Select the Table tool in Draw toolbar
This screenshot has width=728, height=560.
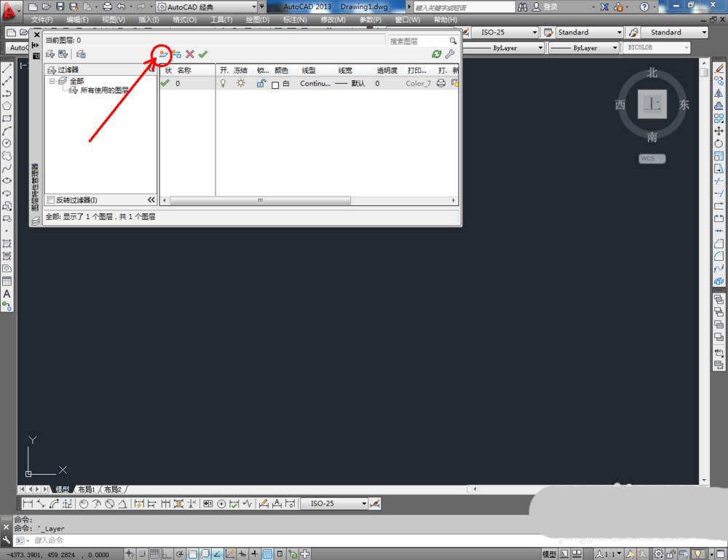[x=7, y=281]
